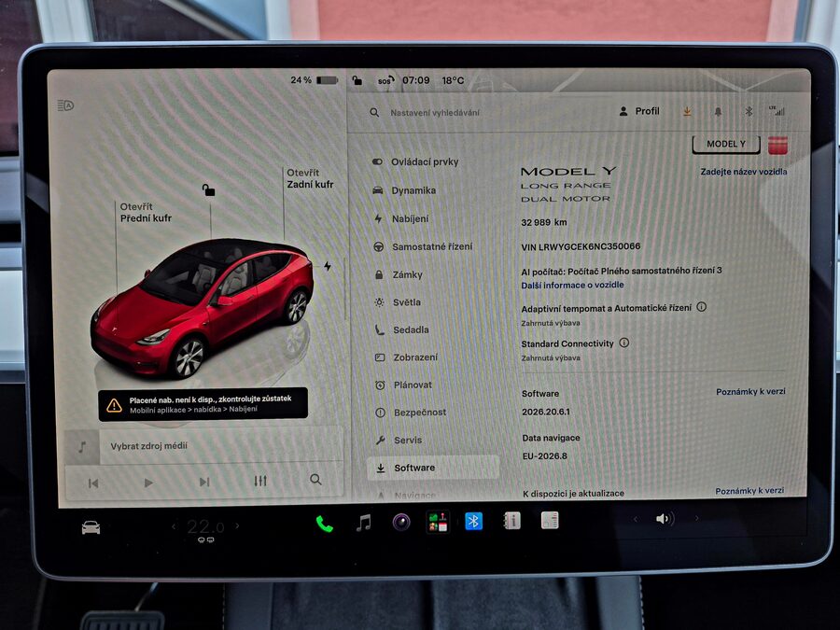Open the Sedadla seats section
This screenshot has height=630, width=840.
[411, 329]
